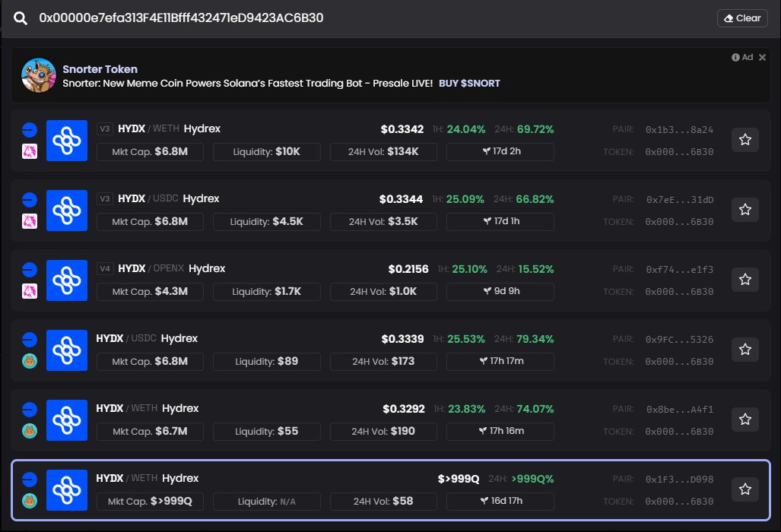This screenshot has width=781, height=532.
Task: Click pair address 0xf74...e1f3
Action: [x=679, y=270]
